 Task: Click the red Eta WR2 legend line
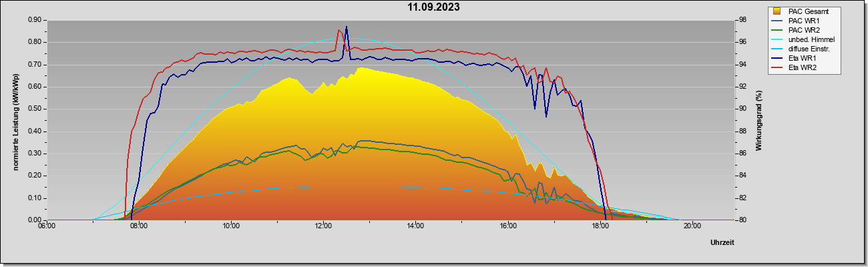pyautogui.click(x=778, y=67)
